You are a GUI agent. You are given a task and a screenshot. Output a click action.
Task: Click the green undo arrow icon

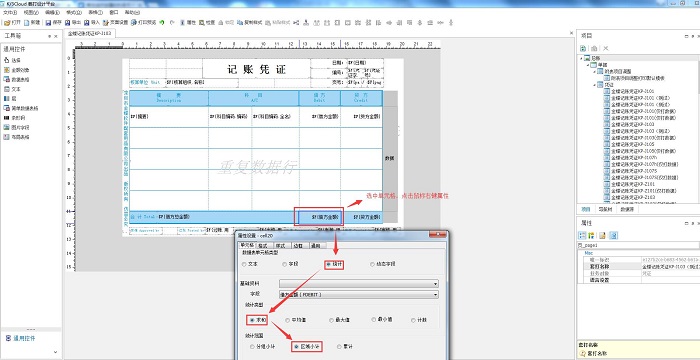pyautogui.click(x=162, y=22)
